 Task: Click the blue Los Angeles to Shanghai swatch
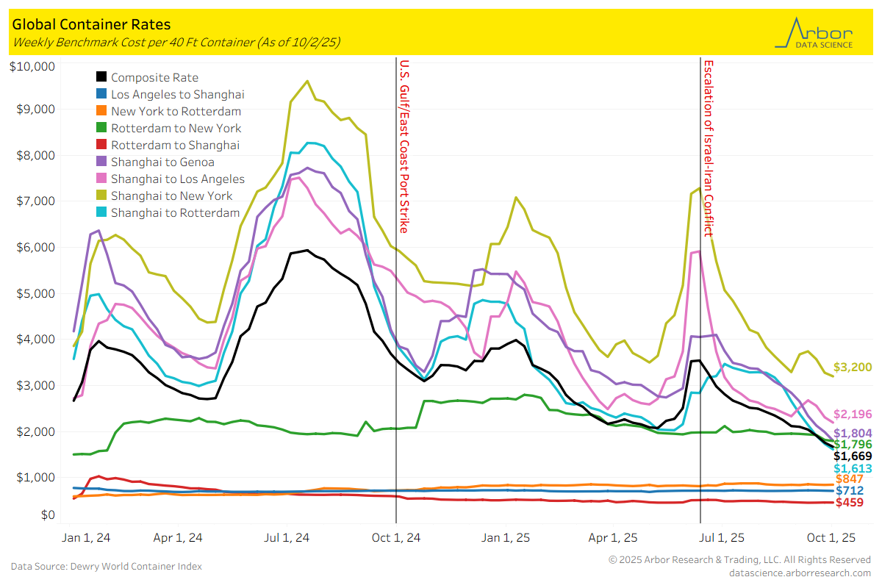tap(102, 94)
